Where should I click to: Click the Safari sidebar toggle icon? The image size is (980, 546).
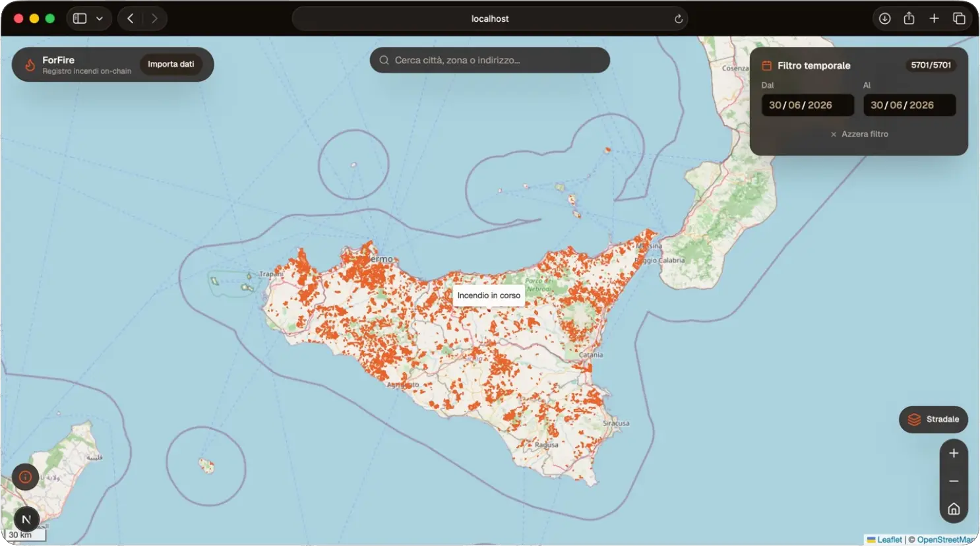click(x=80, y=18)
